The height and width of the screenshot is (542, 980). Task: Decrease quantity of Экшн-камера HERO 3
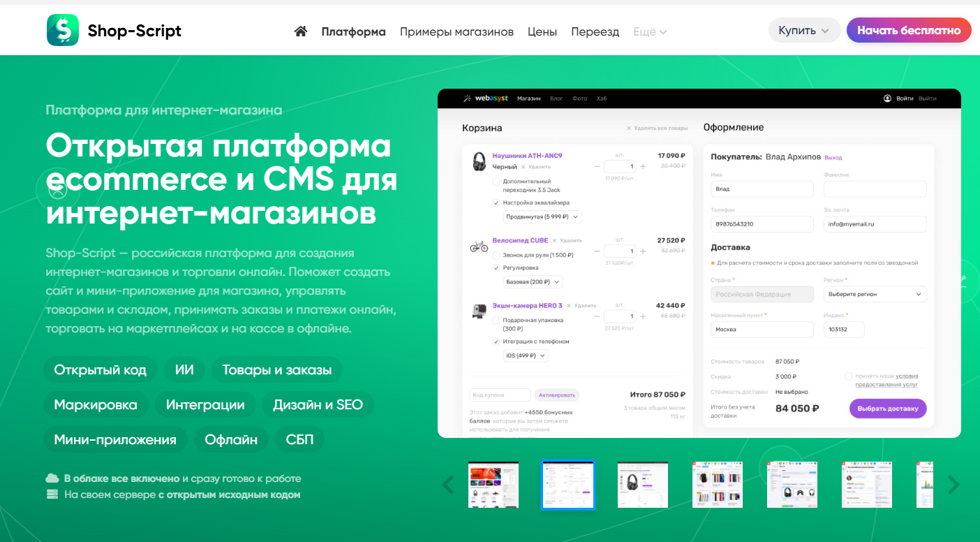[597, 316]
